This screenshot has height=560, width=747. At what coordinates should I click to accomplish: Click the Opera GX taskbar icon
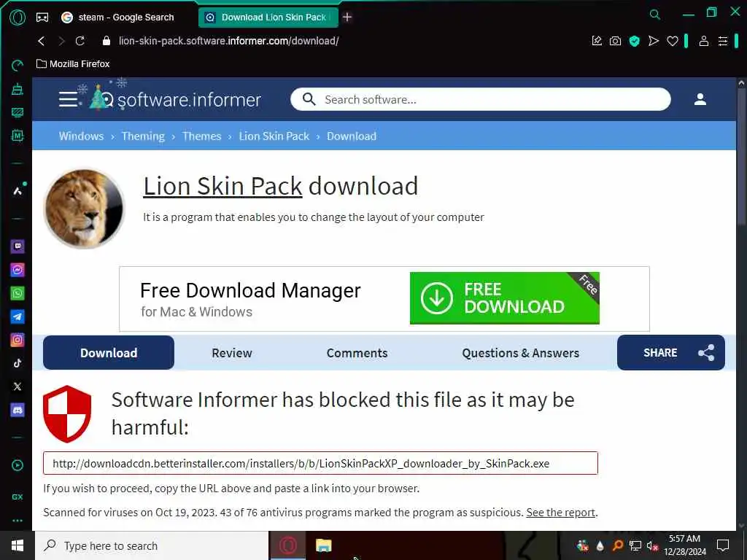click(287, 545)
